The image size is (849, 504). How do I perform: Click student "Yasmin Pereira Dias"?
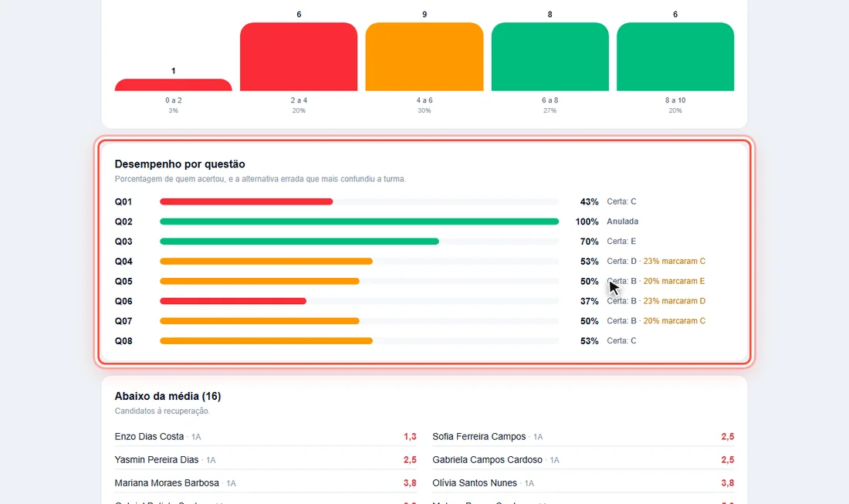click(157, 459)
